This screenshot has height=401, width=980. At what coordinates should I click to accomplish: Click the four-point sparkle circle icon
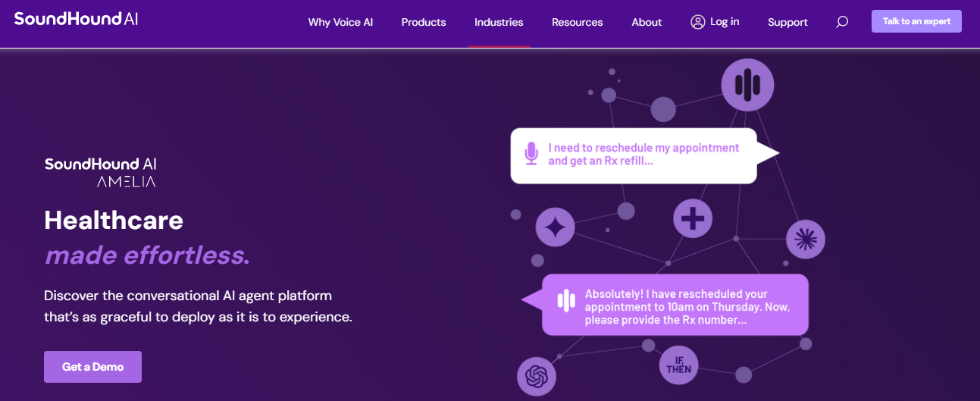pos(555,227)
